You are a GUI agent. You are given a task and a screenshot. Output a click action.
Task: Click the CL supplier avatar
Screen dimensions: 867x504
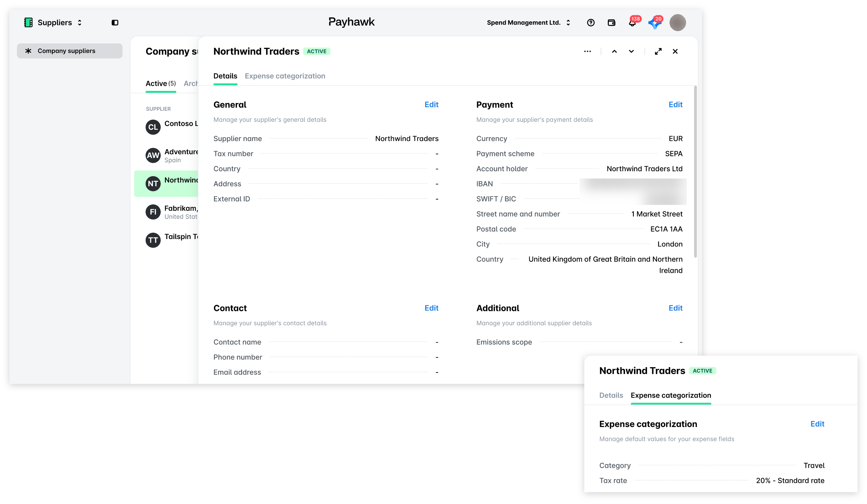pyautogui.click(x=153, y=127)
